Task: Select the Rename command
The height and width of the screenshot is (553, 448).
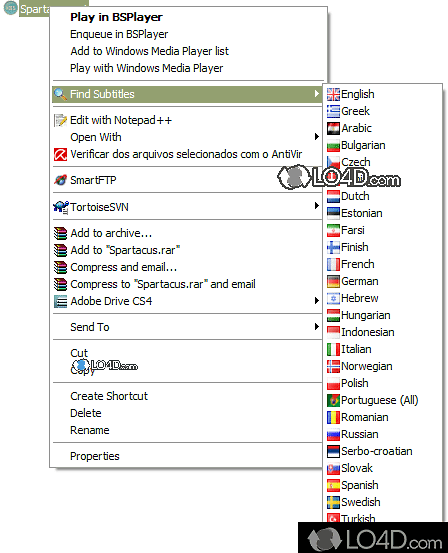Action: tap(90, 430)
